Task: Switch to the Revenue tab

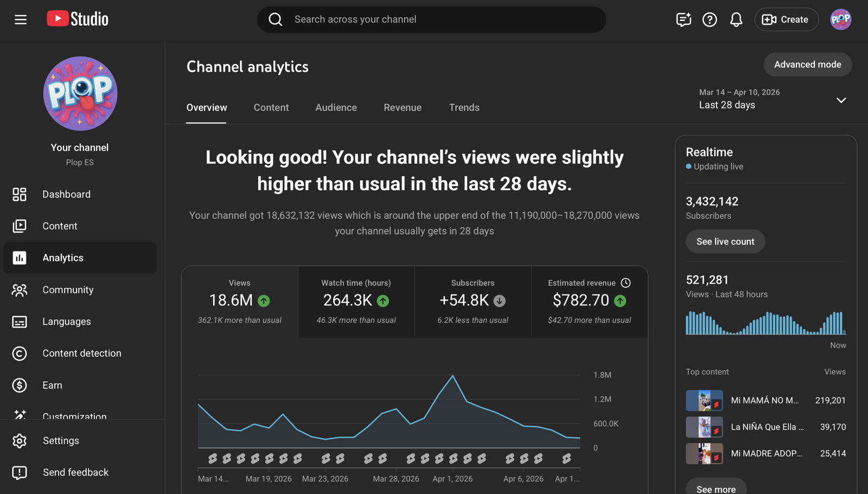Action: pyautogui.click(x=402, y=107)
